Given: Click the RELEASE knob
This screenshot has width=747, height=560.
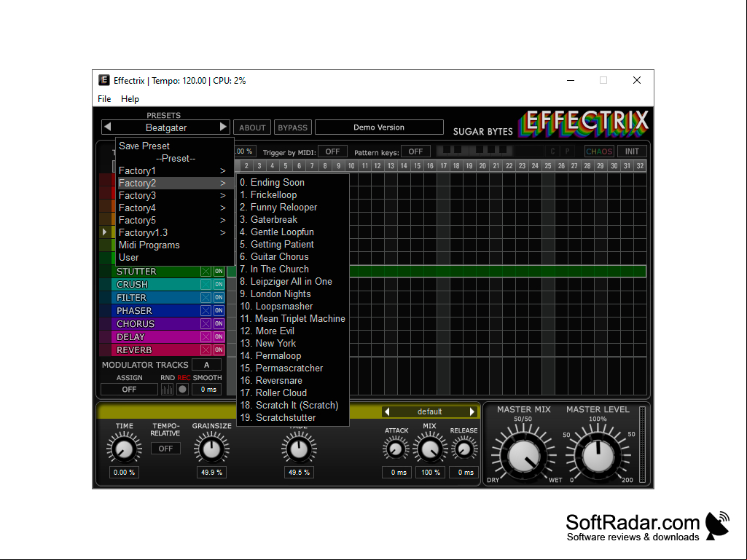Looking at the screenshot, I should click(x=464, y=449).
